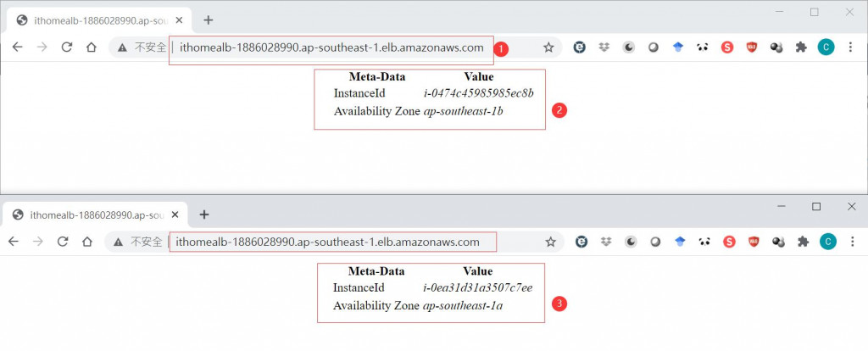Open a new tab in the lower window
Image resolution: width=868 pixels, height=351 pixels.
[x=204, y=214]
